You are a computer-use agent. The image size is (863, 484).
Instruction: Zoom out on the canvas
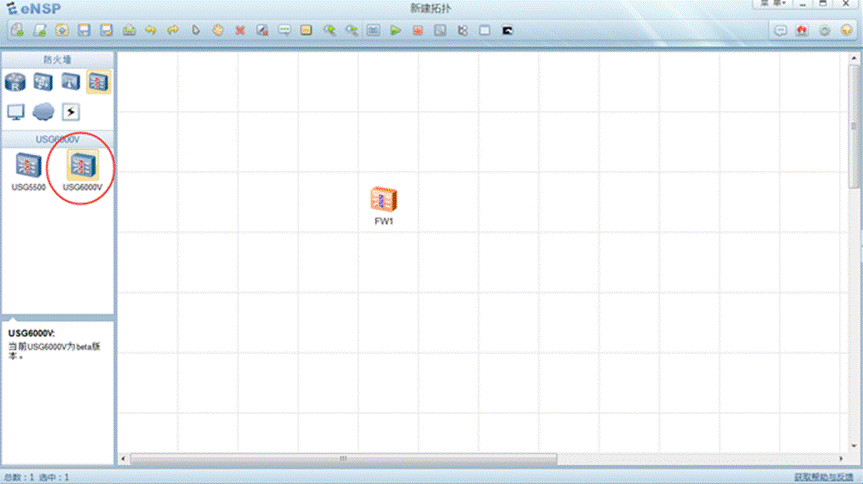pyautogui.click(x=351, y=30)
